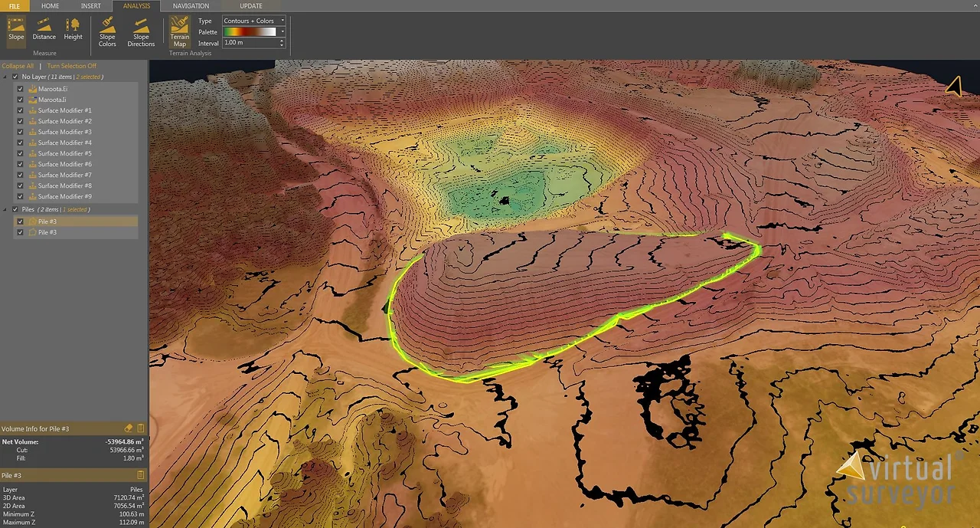The height and width of the screenshot is (528, 980).
Task: Toggle Surface Modifier #6 checkbox
Action: [x=21, y=164]
